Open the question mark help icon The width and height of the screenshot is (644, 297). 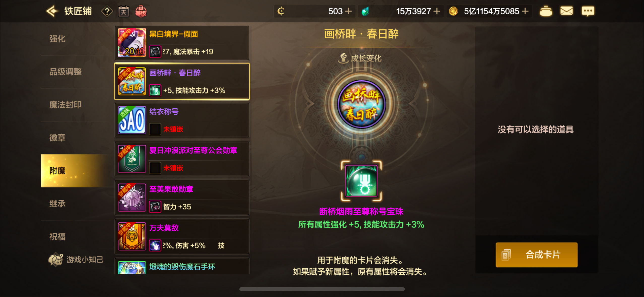(x=107, y=12)
